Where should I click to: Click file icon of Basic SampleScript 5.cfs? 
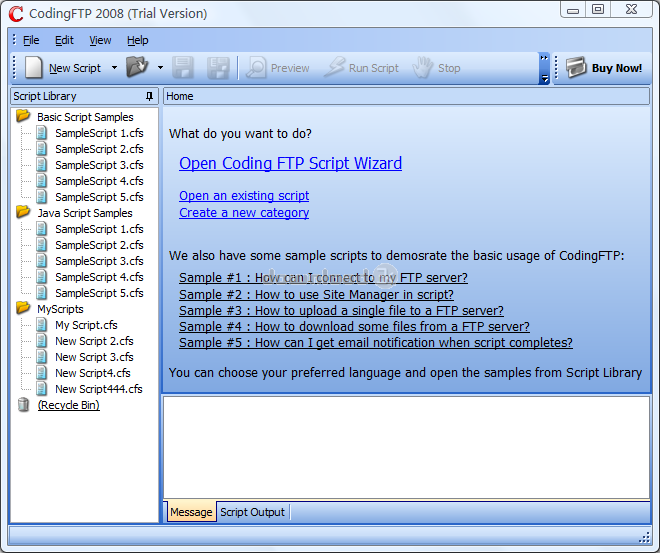tap(41, 197)
